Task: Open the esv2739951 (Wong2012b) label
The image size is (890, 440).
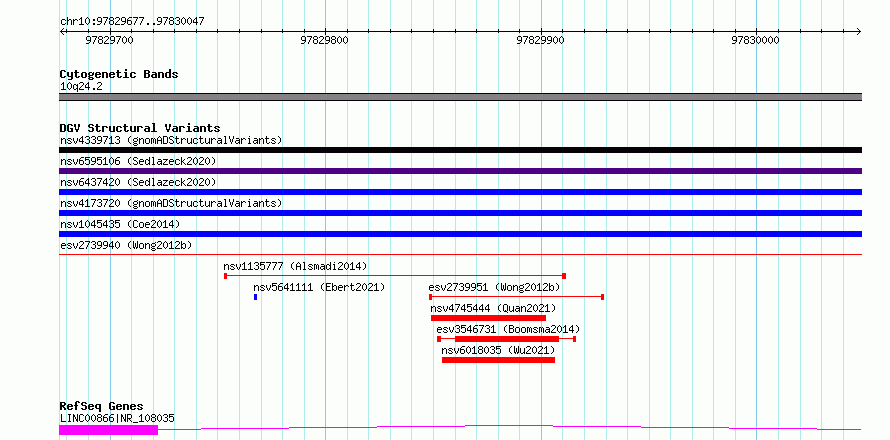Action: (x=494, y=287)
